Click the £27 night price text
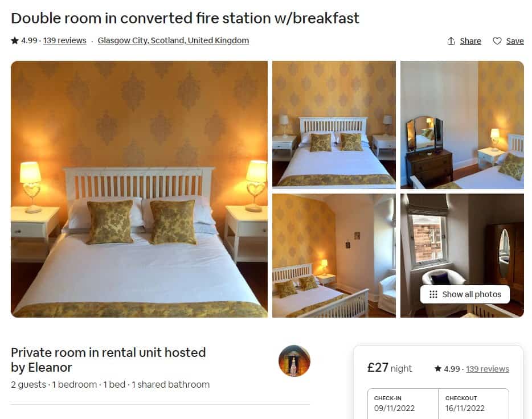The height and width of the screenshot is (419, 532). pyautogui.click(x=389, y=368)
